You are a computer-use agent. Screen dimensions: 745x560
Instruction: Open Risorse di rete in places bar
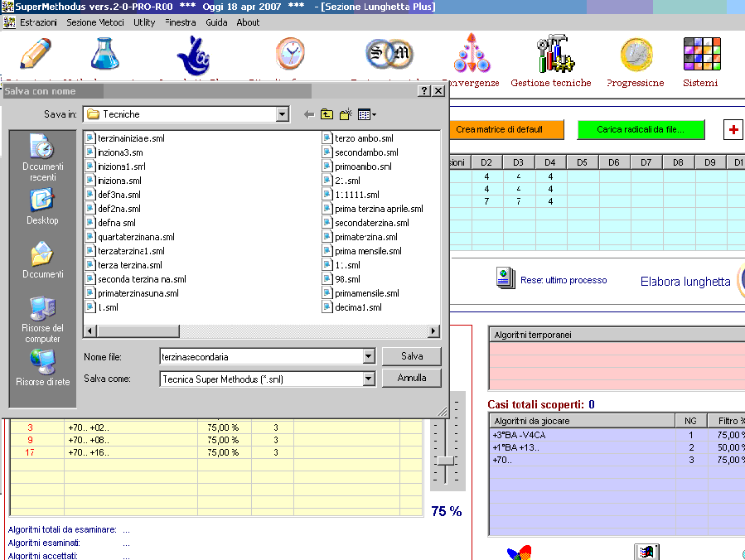pos(43,368)
